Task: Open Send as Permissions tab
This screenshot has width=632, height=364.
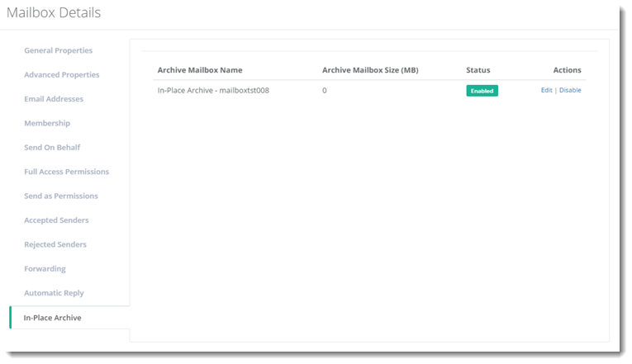Action: 60,196
